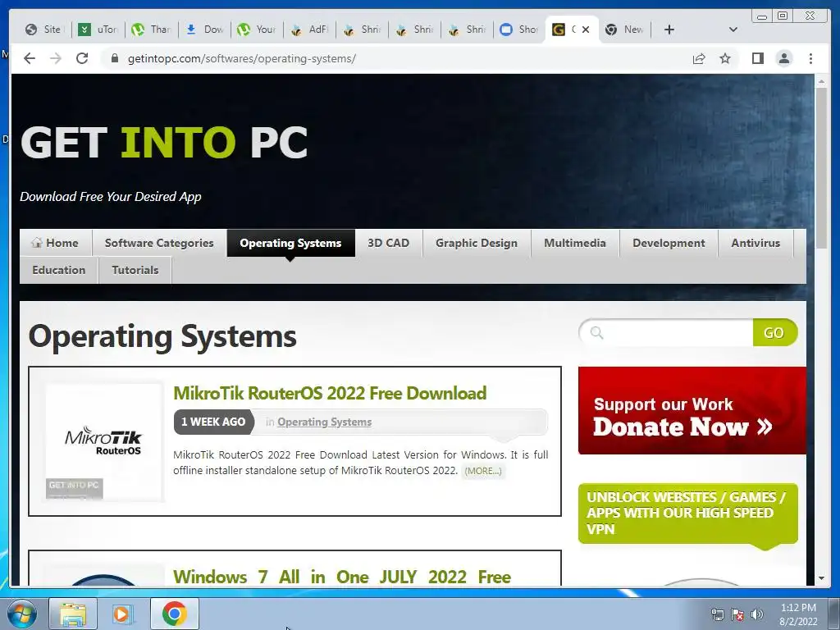The height and width of the screenshot is (630, 840).
Task: Click the network tray icon
Action: [717, 614]
